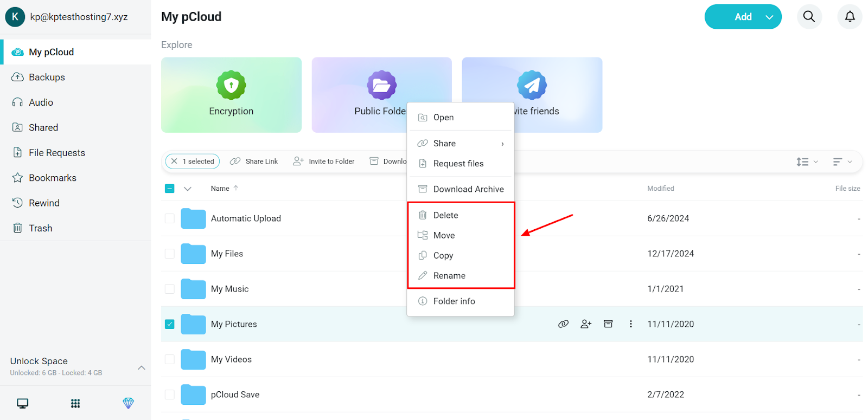Click the desktop app monitor icon
The height and width of the screenshot is (420, 868).
(23, 403)
